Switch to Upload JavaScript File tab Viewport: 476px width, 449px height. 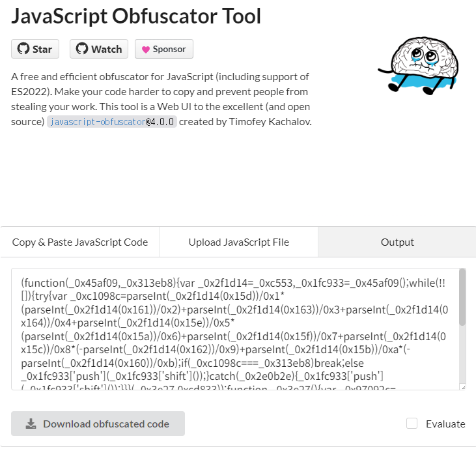point(238,242)
